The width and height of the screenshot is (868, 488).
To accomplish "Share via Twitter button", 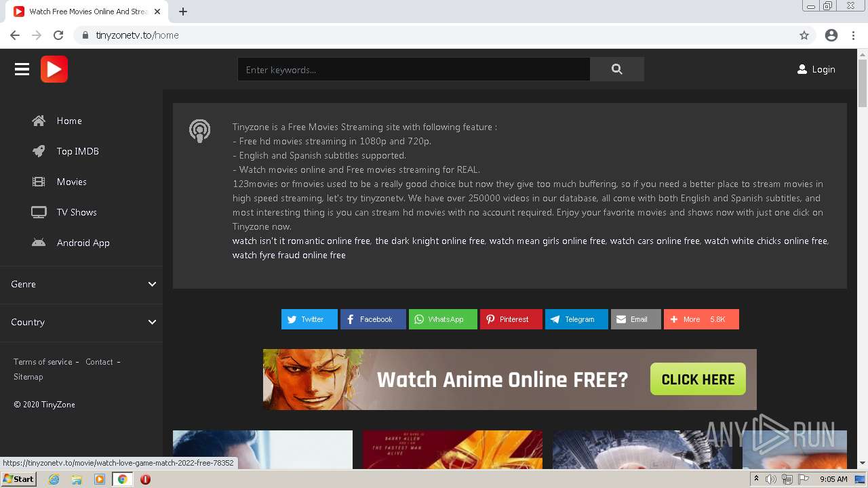I will (309, 319).
